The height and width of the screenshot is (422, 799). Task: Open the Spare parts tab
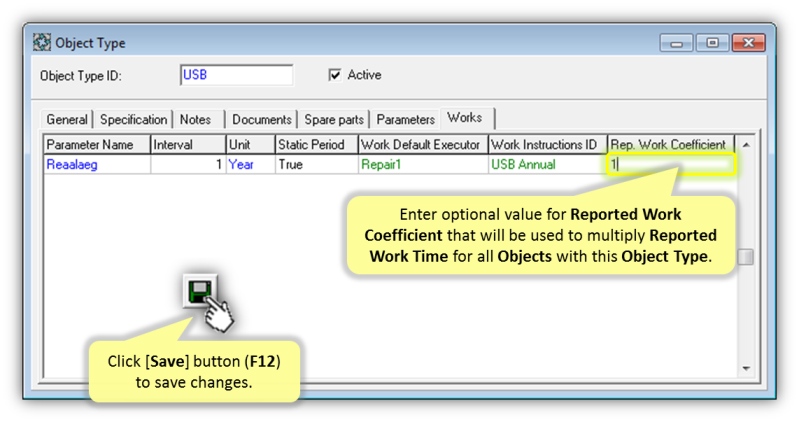334,119
